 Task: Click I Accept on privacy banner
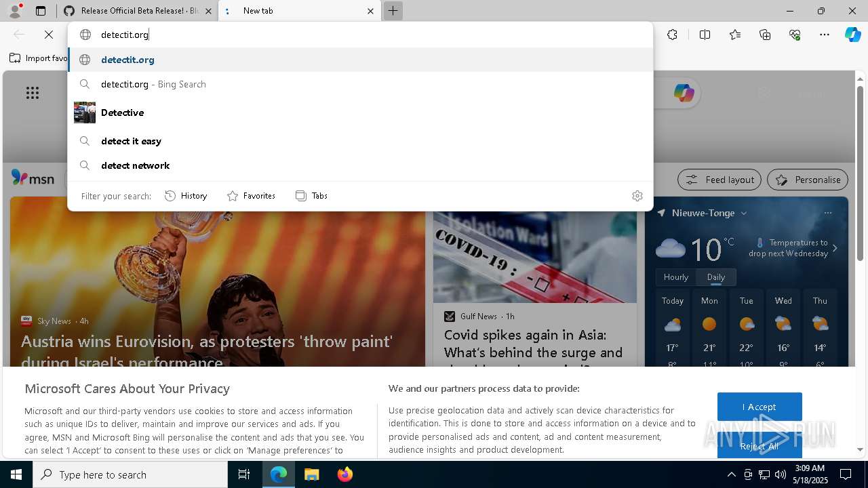click(x=759, y=407)
